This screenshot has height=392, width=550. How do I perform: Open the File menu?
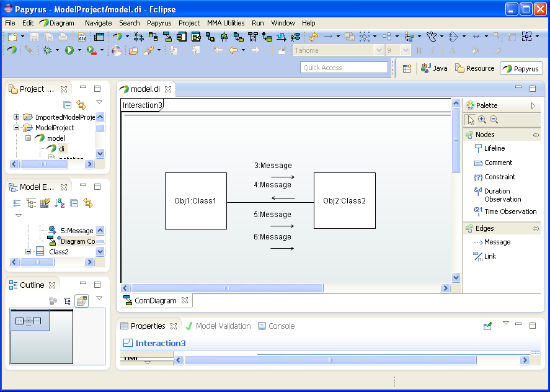tap(10, 23)
